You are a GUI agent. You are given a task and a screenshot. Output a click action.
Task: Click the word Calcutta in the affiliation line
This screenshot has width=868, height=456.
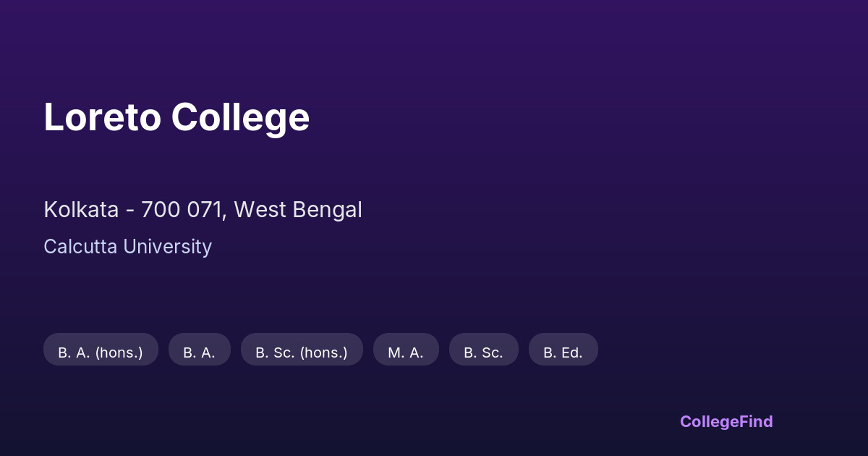tap(80, 247)
